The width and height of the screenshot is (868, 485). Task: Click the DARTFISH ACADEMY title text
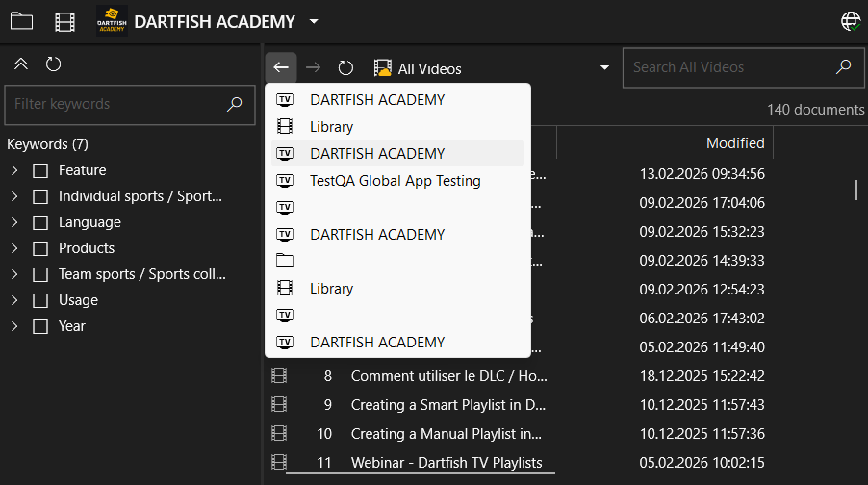pyautogui.click(x=215, y=21)
